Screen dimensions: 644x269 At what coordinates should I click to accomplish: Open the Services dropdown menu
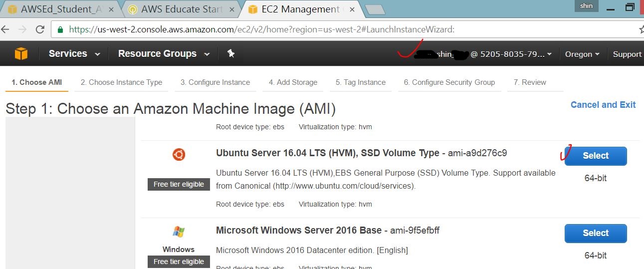[x=74, y=54]
